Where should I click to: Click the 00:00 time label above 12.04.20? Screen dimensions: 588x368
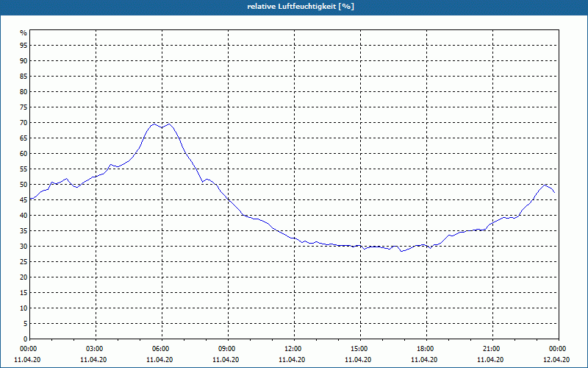pos(558,349)
